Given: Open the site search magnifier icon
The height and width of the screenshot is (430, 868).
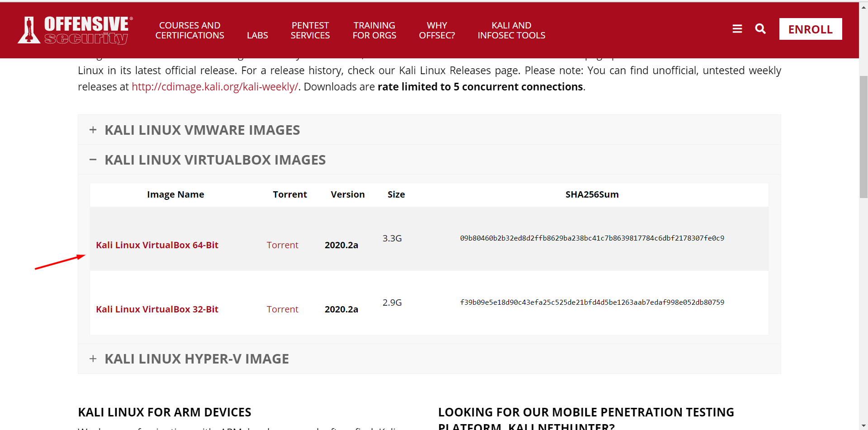Looking at the screenshot, I should [x=760, y=29].
